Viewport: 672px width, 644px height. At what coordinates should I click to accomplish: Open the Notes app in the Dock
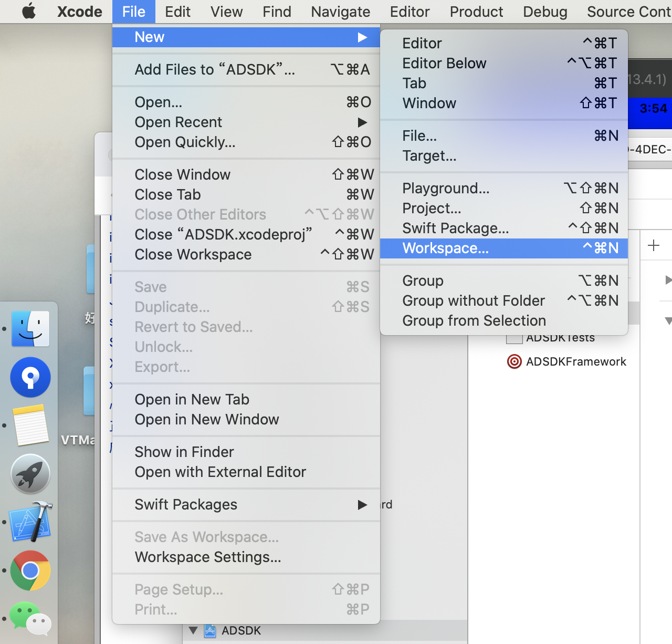tap(30, 425)
